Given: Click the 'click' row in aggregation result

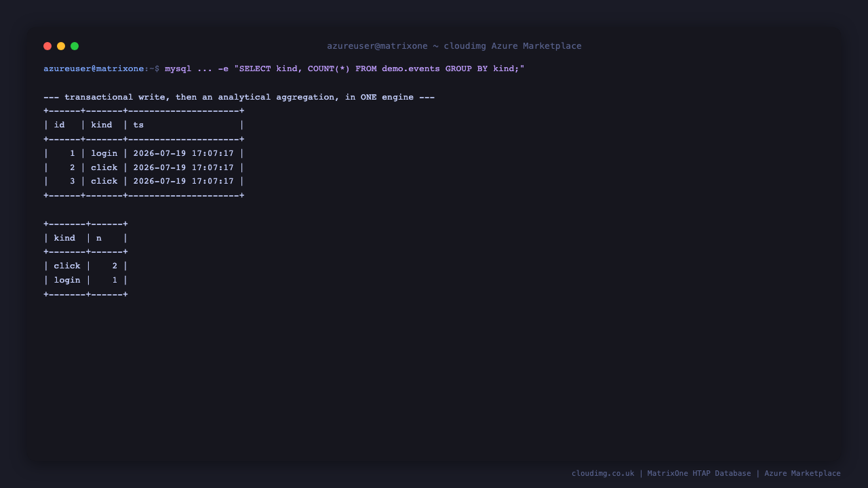Looking at the screenshot, I should (x=85, y=266).
